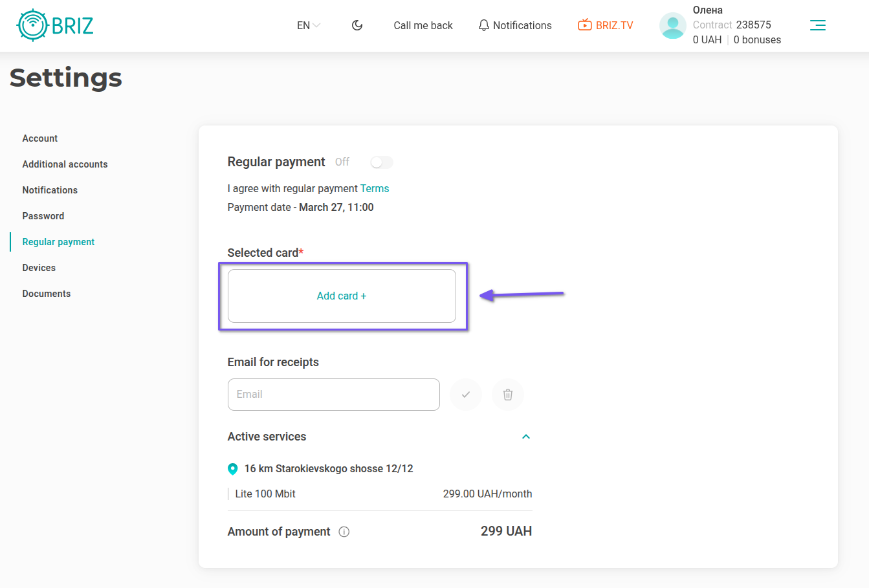
Task: Open Notifications bell in header
Action: [514, 25]
